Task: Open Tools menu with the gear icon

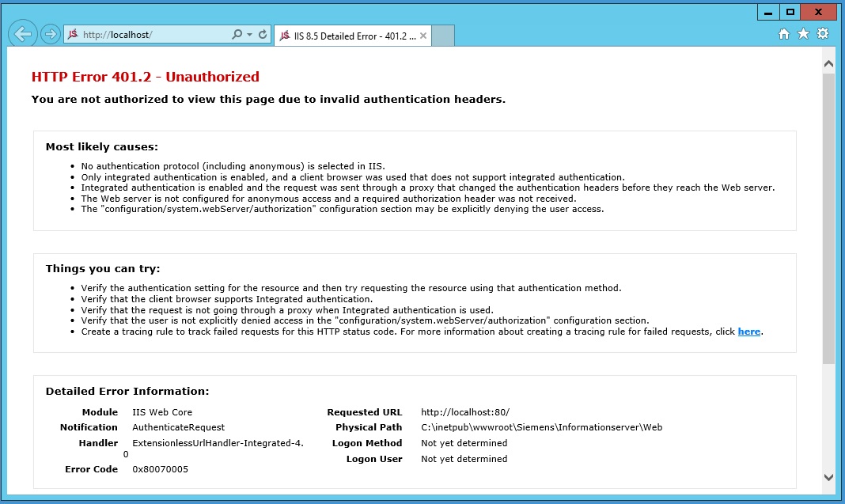Action: click(823, 33)
